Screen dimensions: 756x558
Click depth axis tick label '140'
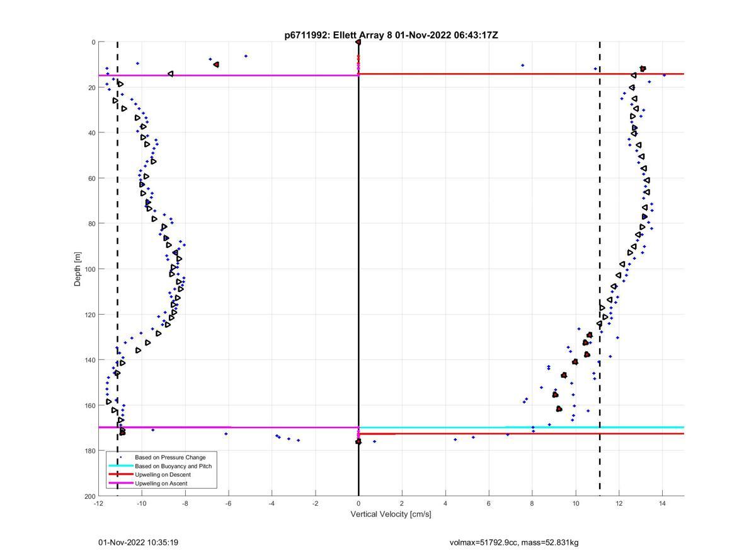(89, 360)
